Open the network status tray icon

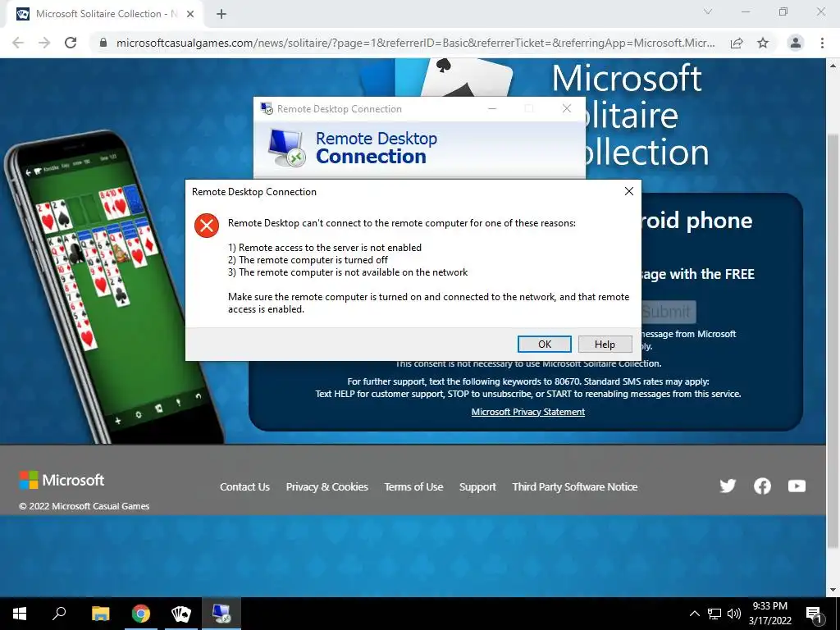pos(714,614)
